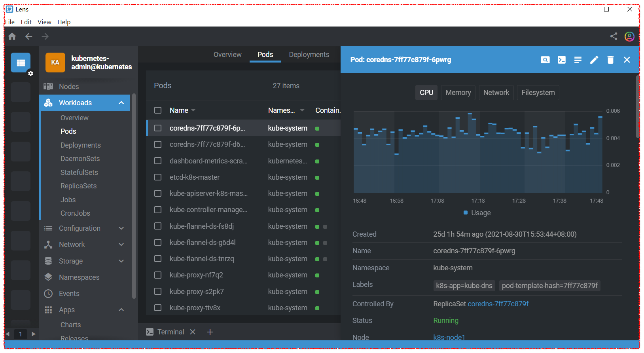Image resolution: width=644 pixels, height=353 pixels.
Task: Show the Filesystem metrics chart
Action: coord(538,93)
